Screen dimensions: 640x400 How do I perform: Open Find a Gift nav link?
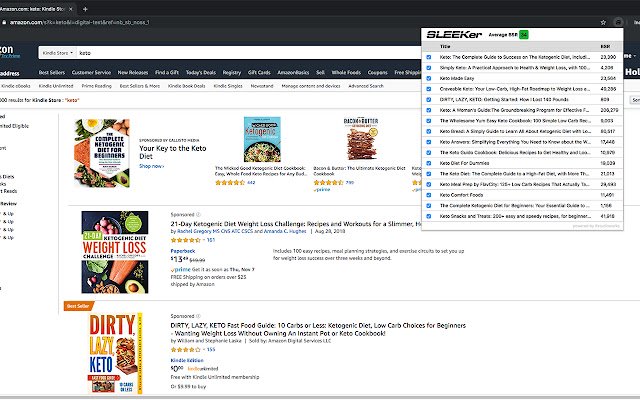[x=167, y=73]
